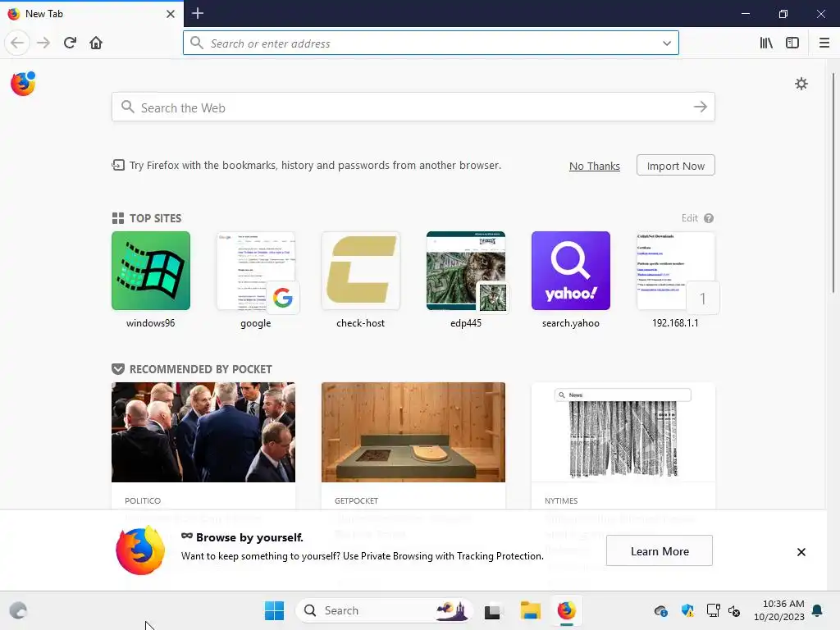This screenshot has width=840, height=630.
Task: Minimize the Firefox window
Action: (745, 13)
